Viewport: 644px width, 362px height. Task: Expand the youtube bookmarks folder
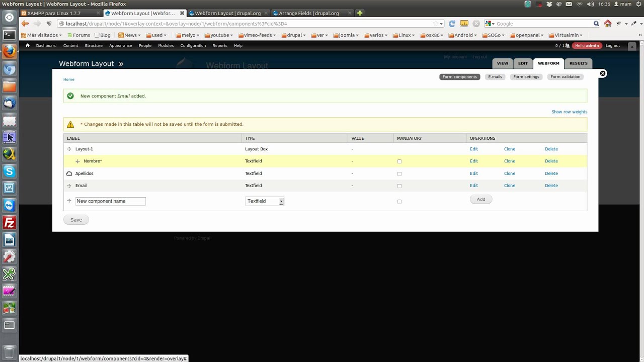pos(219,35)
